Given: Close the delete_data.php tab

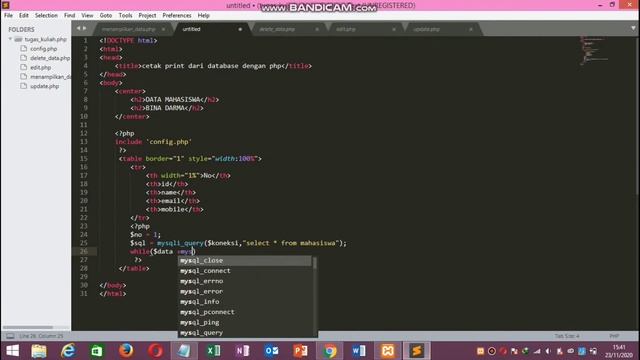Looking at the screenshot, I should tap(317, 29).
